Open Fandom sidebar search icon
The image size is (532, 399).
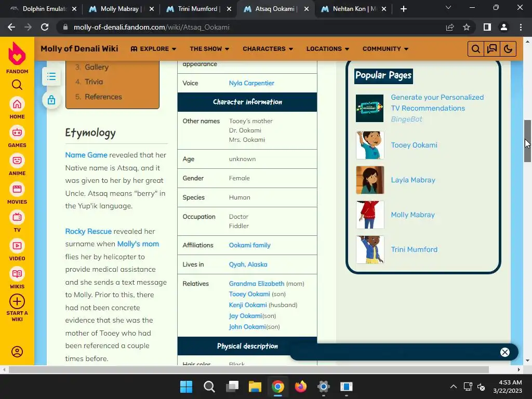pyautogui.click(x=17, y=85)
